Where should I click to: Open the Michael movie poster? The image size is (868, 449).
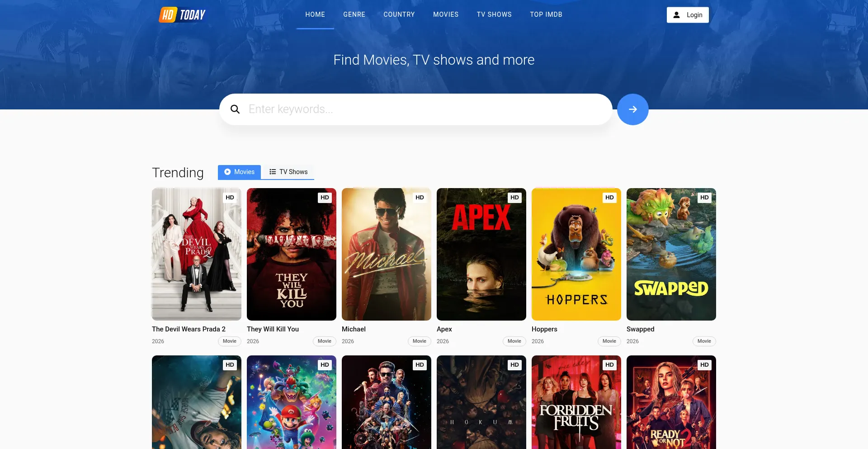387,254
